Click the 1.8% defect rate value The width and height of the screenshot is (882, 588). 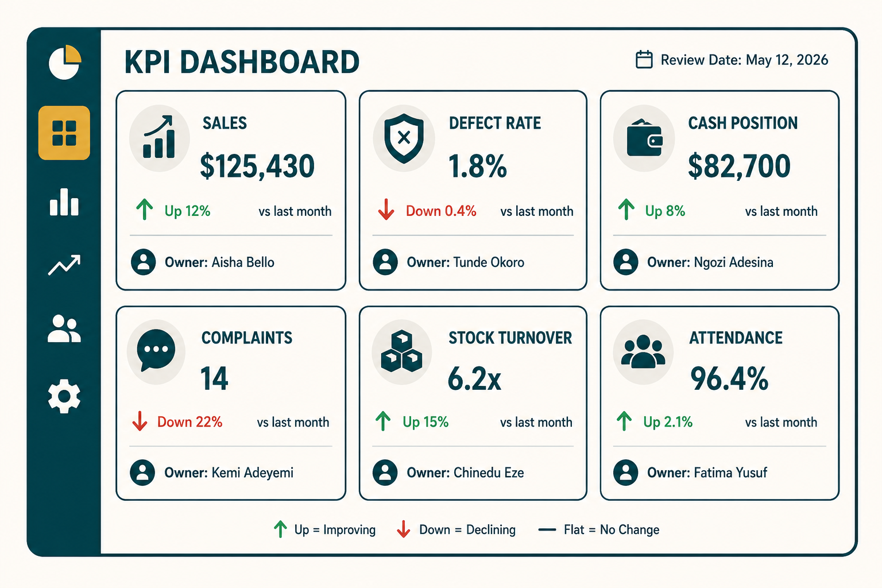point(478,167)
